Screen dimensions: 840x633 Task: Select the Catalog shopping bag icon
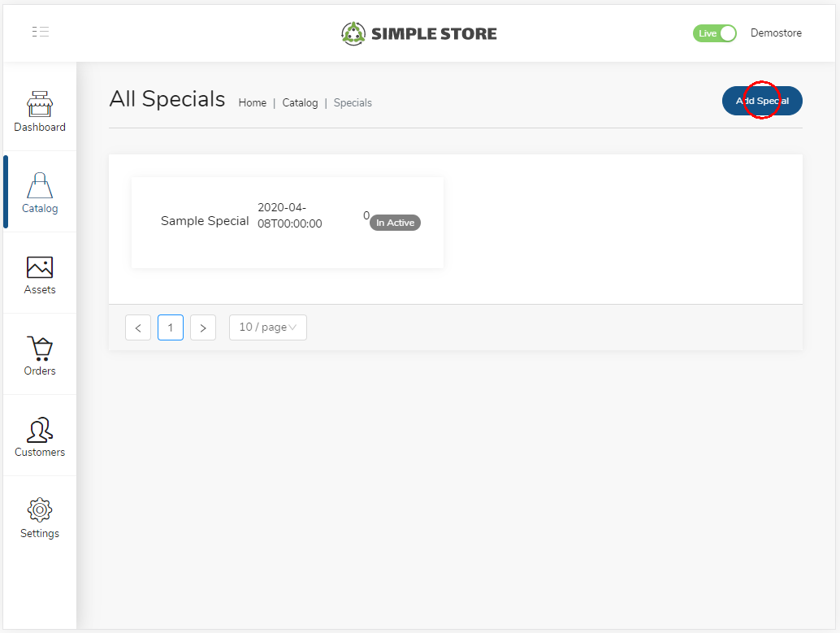(40, 185)
